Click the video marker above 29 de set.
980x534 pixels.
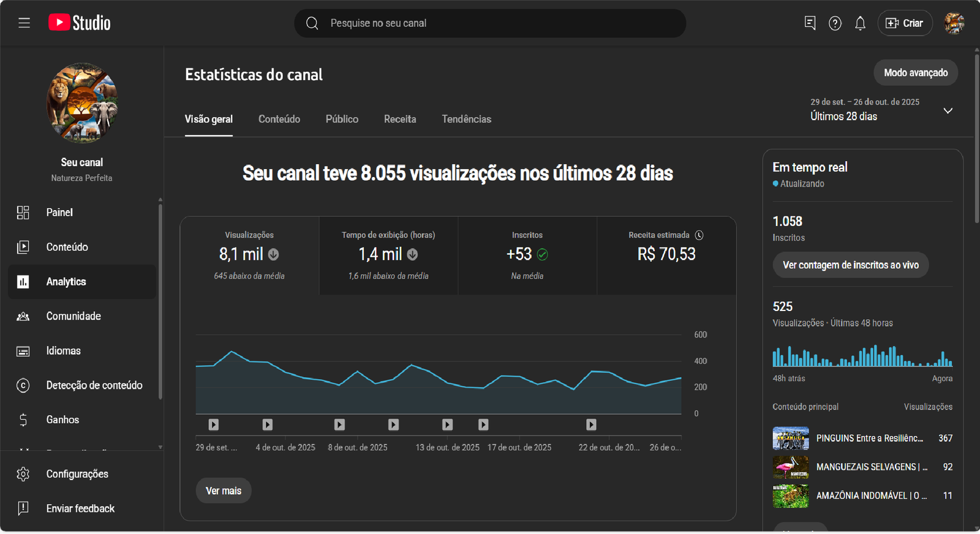tap(213, 424)
